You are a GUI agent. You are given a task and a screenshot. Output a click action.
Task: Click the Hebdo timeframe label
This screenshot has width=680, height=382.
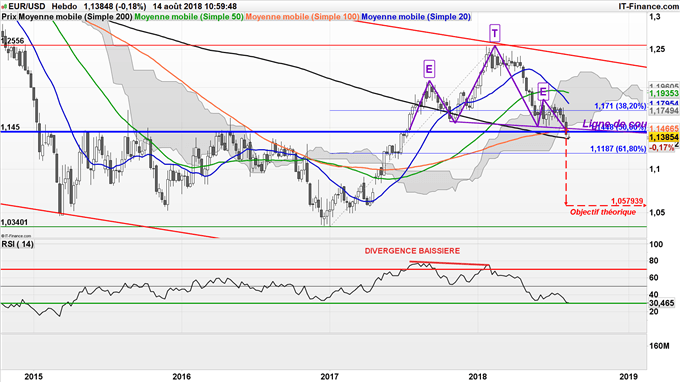tap(64, 7)
